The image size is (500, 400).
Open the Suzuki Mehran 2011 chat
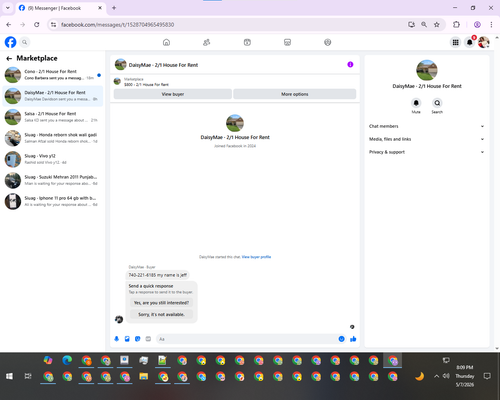53,180
